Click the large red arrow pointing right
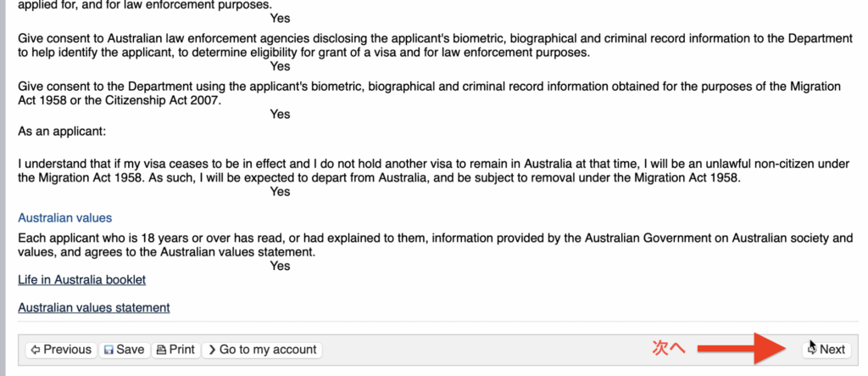 pos(746,348)
